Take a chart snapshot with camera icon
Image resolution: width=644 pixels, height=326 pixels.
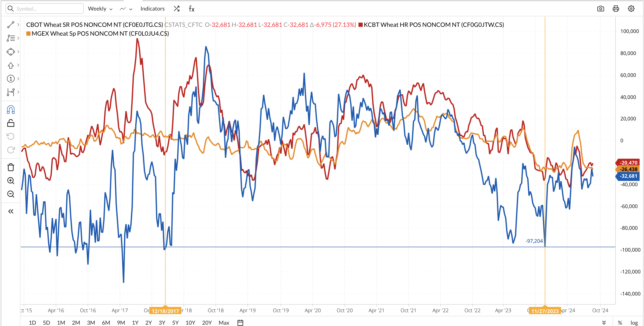click(x=600, y=9)
